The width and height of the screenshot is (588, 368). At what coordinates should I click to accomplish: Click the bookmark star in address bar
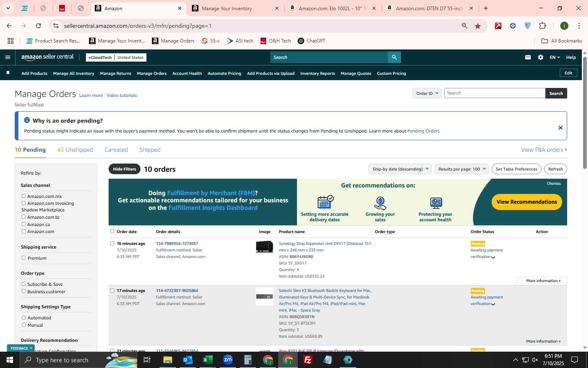coord(478,26)
